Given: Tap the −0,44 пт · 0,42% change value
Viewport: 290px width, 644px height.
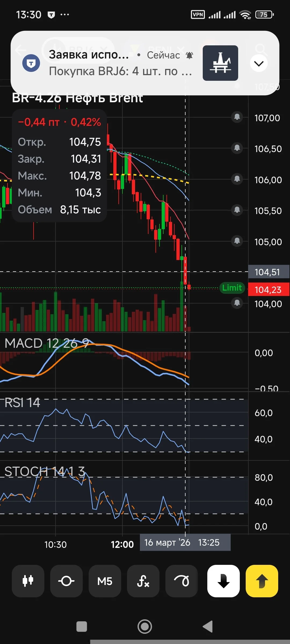Looking at the screenshot, I should point(59,122).
